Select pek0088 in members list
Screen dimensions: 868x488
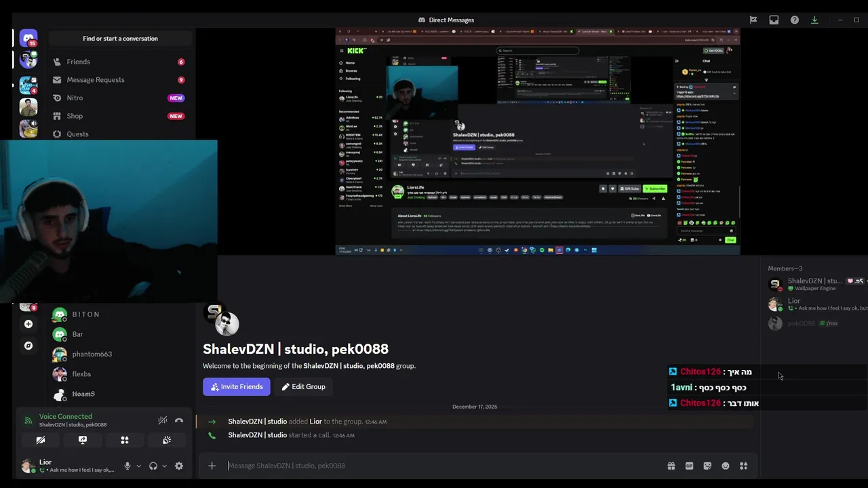[814, 323]
